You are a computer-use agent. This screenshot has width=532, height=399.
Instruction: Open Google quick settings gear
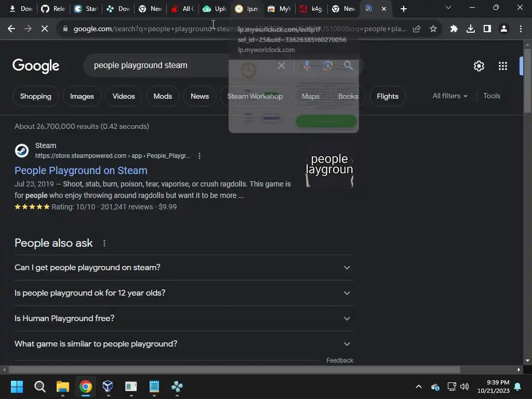[x=478, y=66]
